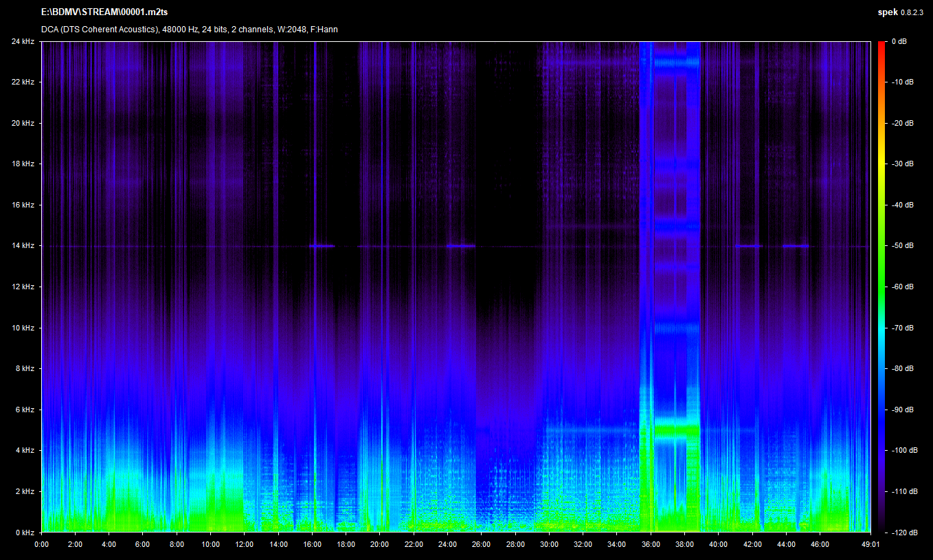Viewport: 933px width, 560px height.
Task: Click the 6 kHz frequency axis label
Action: pyautogui.click(x=25, y=410)
